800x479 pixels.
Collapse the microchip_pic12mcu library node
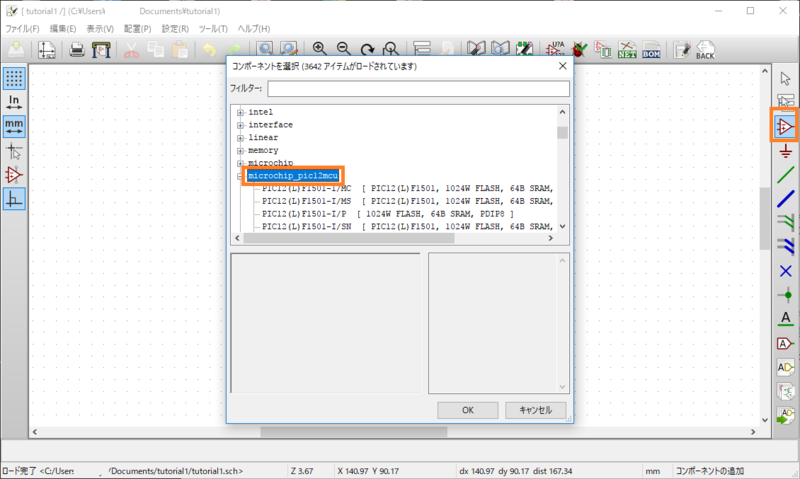pyautogui.click(x=240, y=176)
